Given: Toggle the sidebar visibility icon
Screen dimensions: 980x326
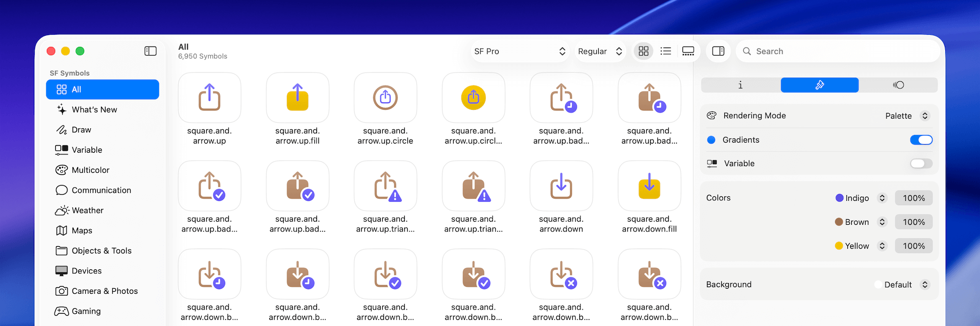Looking at the screenshot, I should tap(151, 51).
